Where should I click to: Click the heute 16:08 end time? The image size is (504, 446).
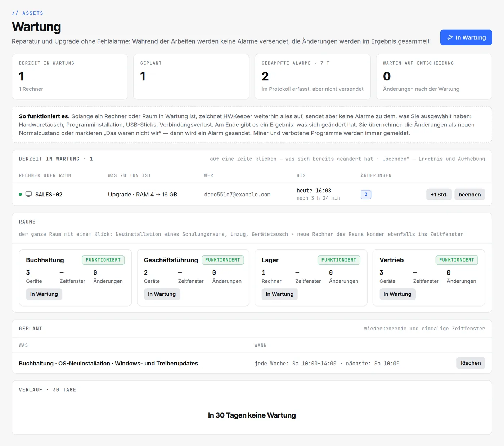point(314,191)
